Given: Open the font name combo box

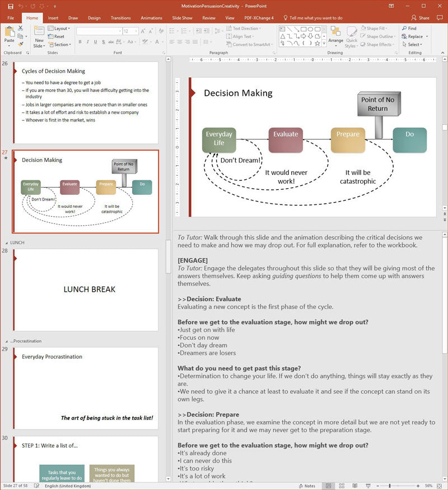Looking at the screenshot, I should pyautogui.click(x=99, y=31).
